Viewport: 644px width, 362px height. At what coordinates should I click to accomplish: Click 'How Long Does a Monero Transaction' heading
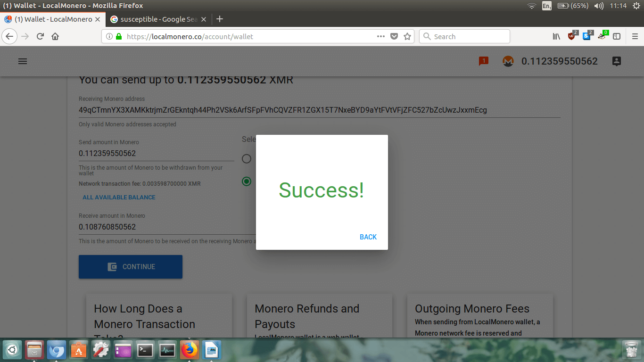point(144,316)
